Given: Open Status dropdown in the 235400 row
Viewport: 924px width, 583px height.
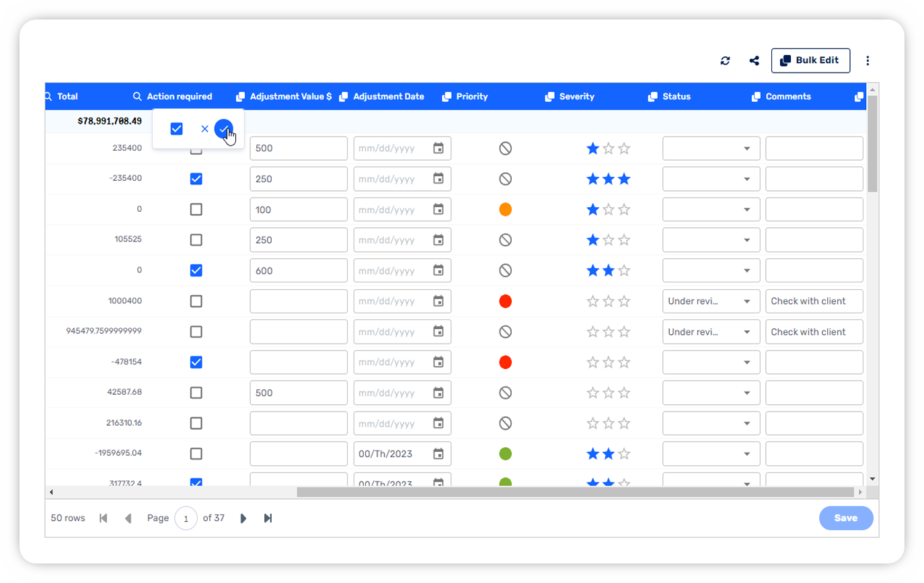Looking at the screenshot, I should point(711,149).
